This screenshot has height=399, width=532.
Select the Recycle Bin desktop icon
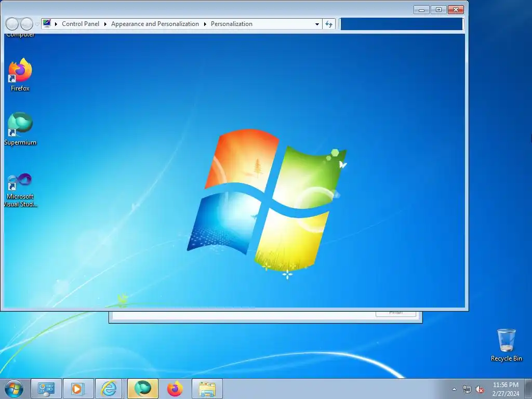pyautogui.click(x=506, y=345)
